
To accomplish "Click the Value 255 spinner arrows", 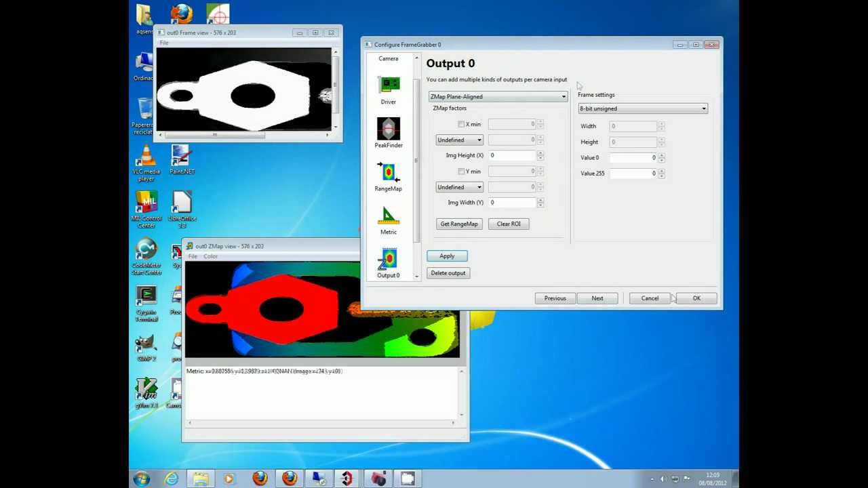I will [661, 174].
